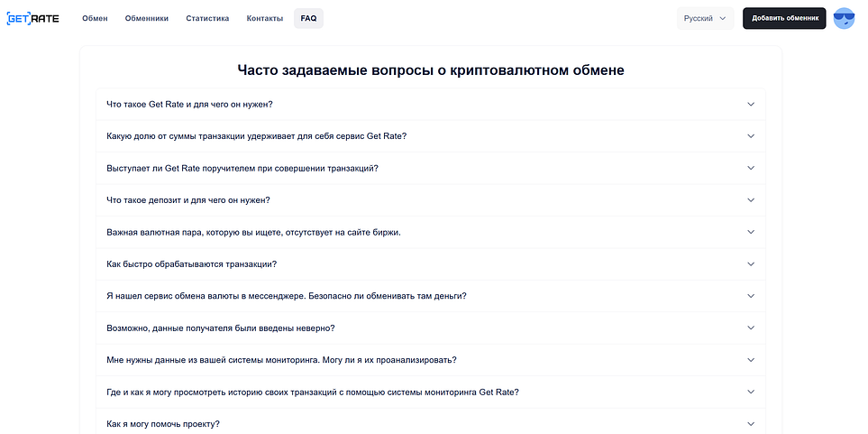Open question 'Выступает ли Get Rate поручителем'
Image resolution: width=868 pixels, height=434 pixels.
click(242, 168)
